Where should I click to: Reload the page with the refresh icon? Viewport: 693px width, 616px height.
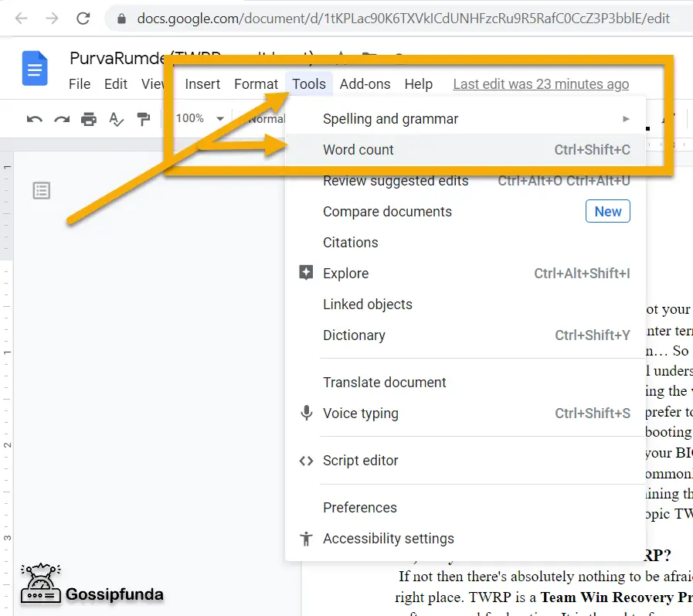(x=83, y=18)
